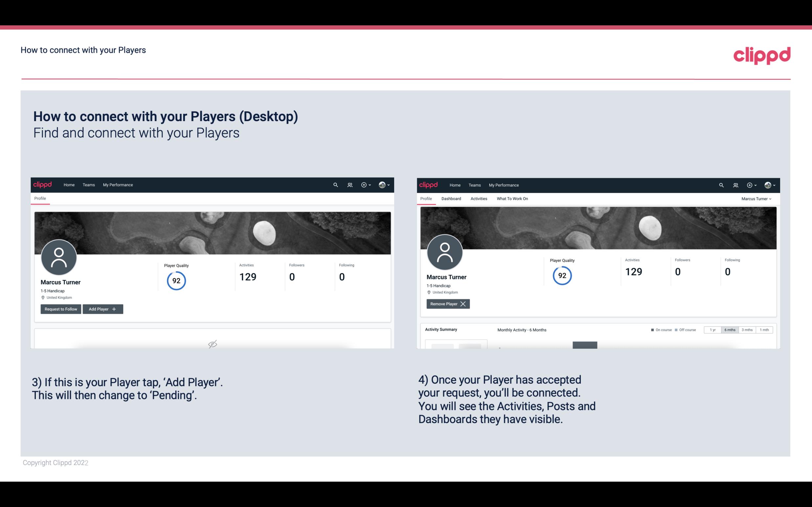Image resolution: width=812 pixels, height=507 pixels.
Task: Click the notifications bell icon left nav
Action: coord(349,184)
